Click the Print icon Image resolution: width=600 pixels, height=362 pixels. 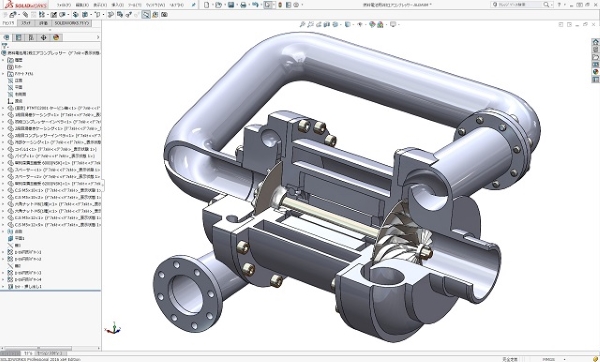[243, 5]
